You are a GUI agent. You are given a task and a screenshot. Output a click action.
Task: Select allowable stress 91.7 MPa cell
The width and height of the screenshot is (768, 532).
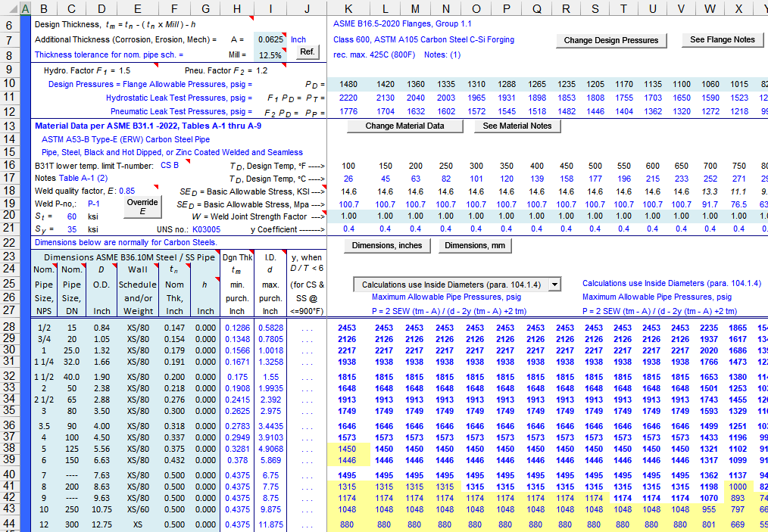click(710, 204)
